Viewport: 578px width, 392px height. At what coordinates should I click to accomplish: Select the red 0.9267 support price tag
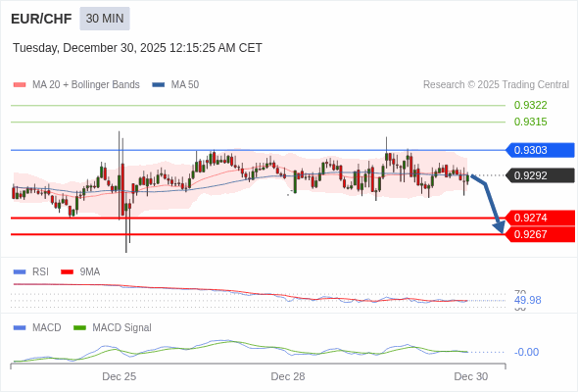[540, 234]
